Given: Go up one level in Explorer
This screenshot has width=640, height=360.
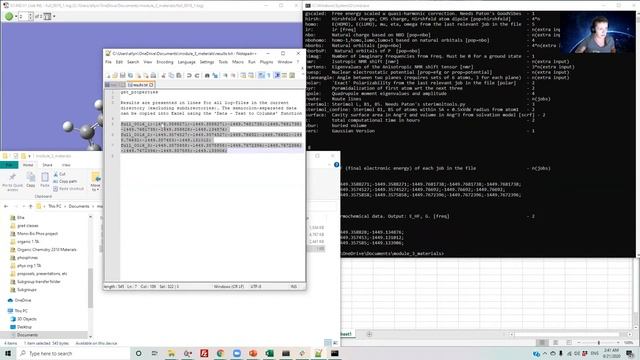Looking at the screenshot, I should pos(30,207).
